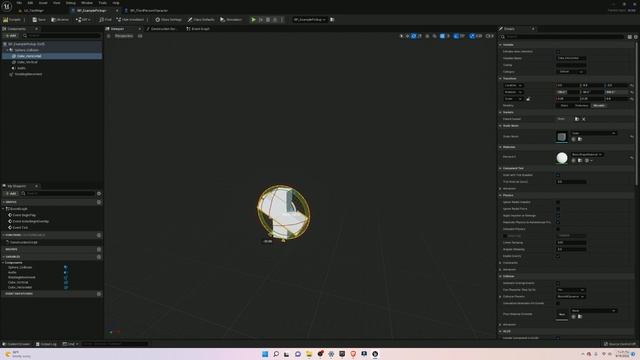640x360 pixels.
Task: Toggle the Start with Tick Enabled checkbox
Action: click(558, 175)
